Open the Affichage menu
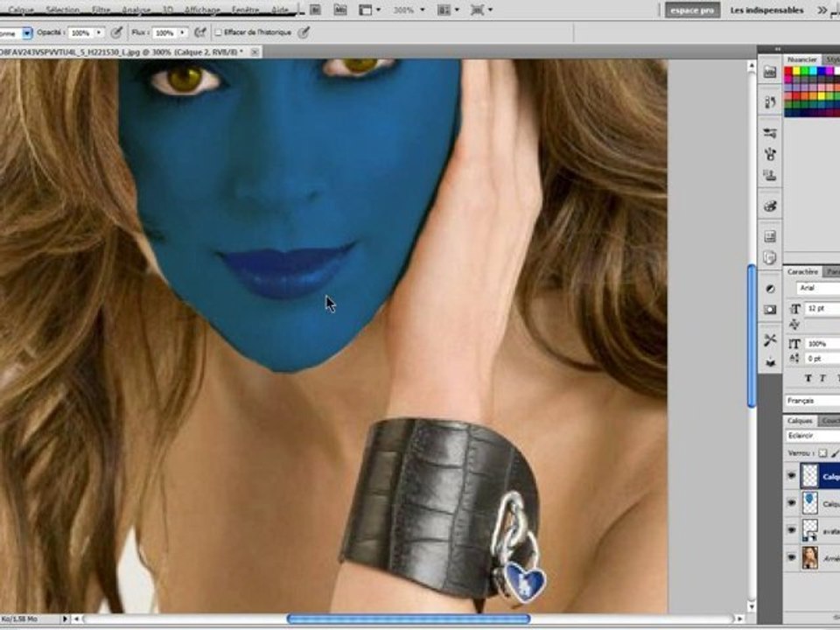 (x=202, y=10)
